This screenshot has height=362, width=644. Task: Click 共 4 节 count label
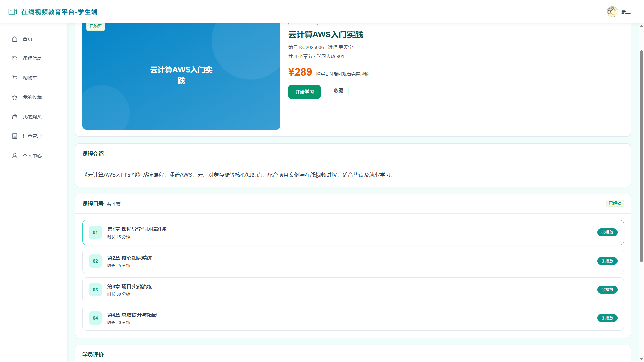[114, 204]
